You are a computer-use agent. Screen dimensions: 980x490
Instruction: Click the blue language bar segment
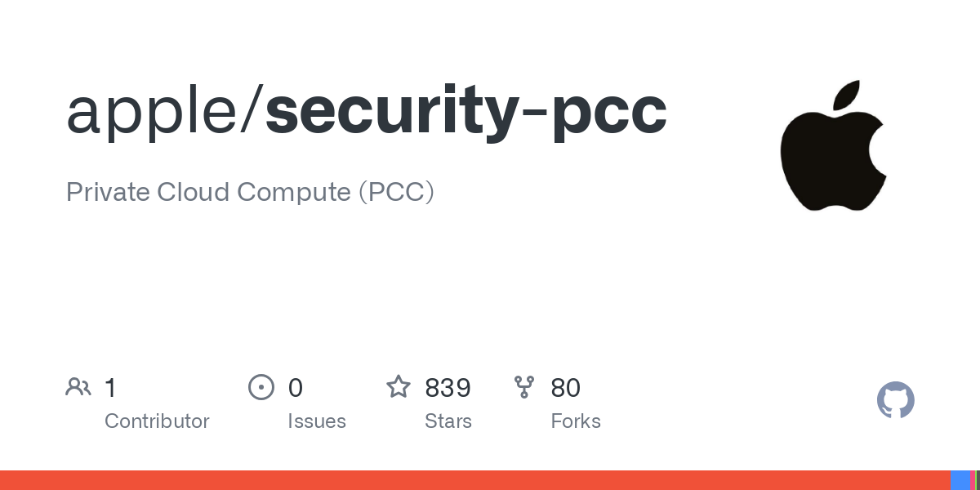point(960,480)
